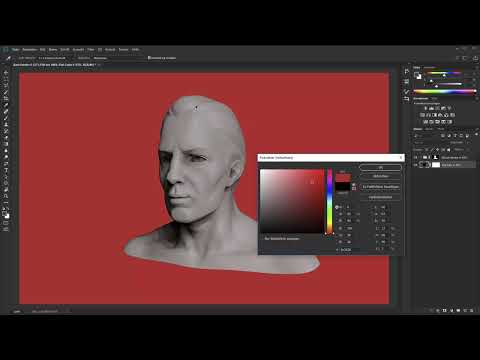Image resolution: width=480 pixels, height=360 pixels.
Task: Toggle visibility of the top layer
Action: click(x=416, y=157)
